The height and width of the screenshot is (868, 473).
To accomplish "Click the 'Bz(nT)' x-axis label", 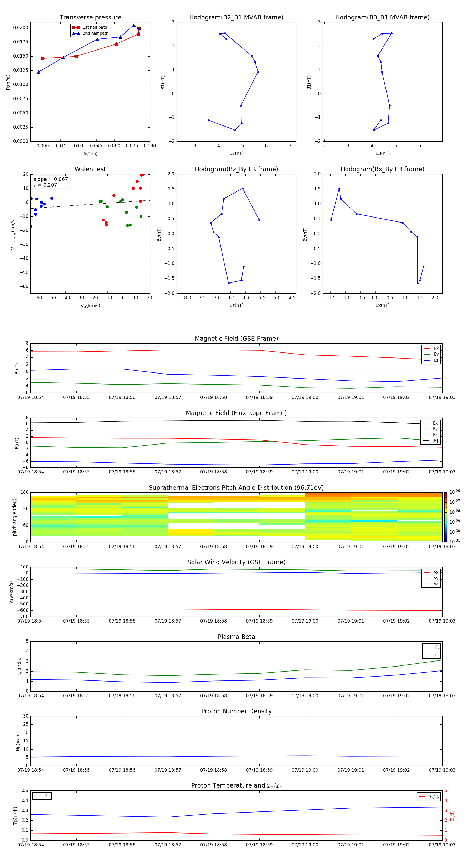I will (236, 305).
